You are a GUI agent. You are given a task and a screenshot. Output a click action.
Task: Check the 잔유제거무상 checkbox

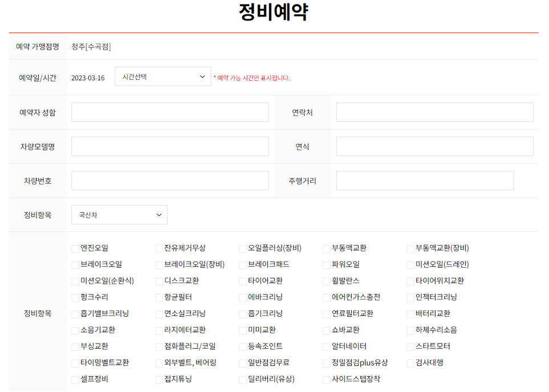159,249
